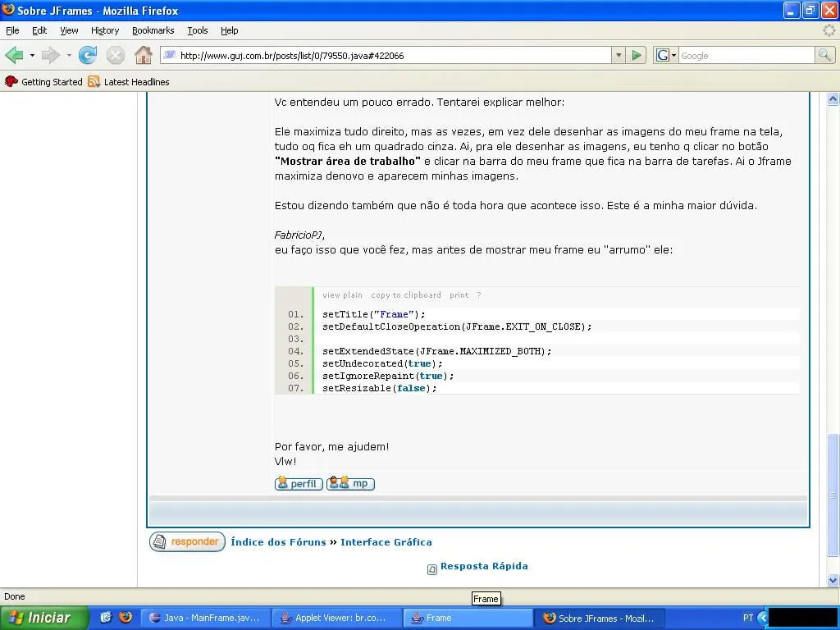Open the Índice dos Fóruns link
Screen dimensions: 840x630
278,542
